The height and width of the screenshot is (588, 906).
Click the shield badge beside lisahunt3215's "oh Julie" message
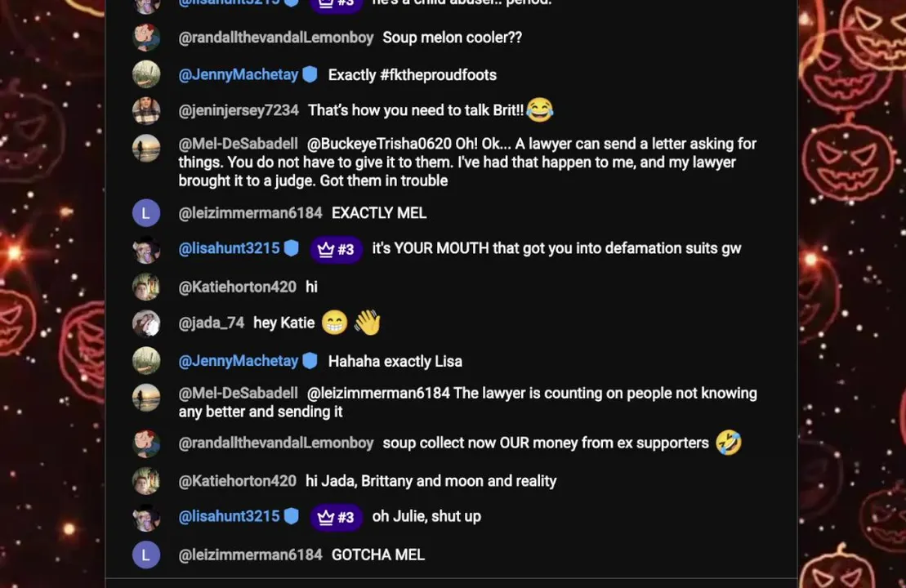coord(292,516)
